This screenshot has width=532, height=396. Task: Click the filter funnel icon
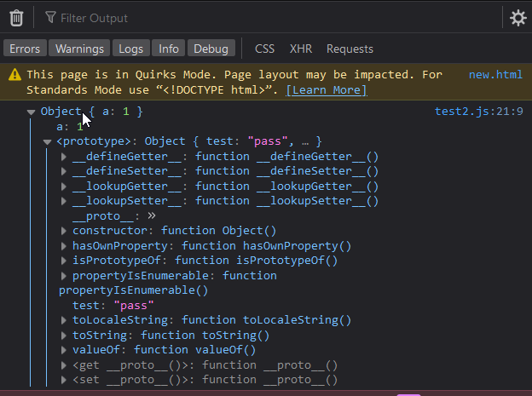50,17
